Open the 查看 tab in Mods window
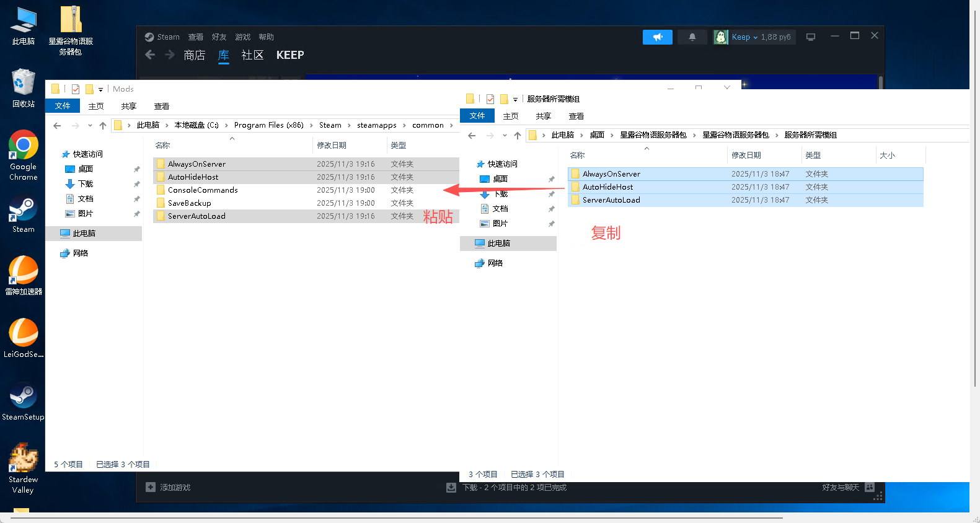Viewport: 980px width, 523px height. (161, 107)
